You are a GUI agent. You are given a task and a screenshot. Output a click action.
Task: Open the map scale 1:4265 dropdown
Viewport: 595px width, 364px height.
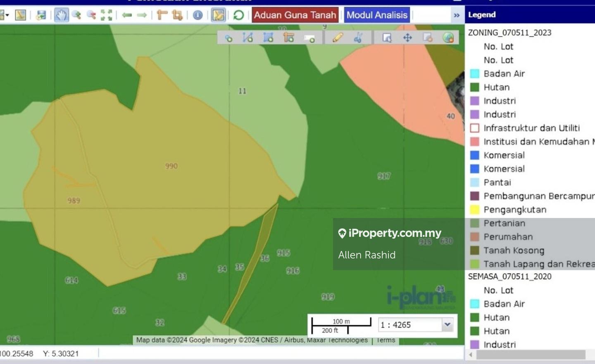[x=447, y=325]
